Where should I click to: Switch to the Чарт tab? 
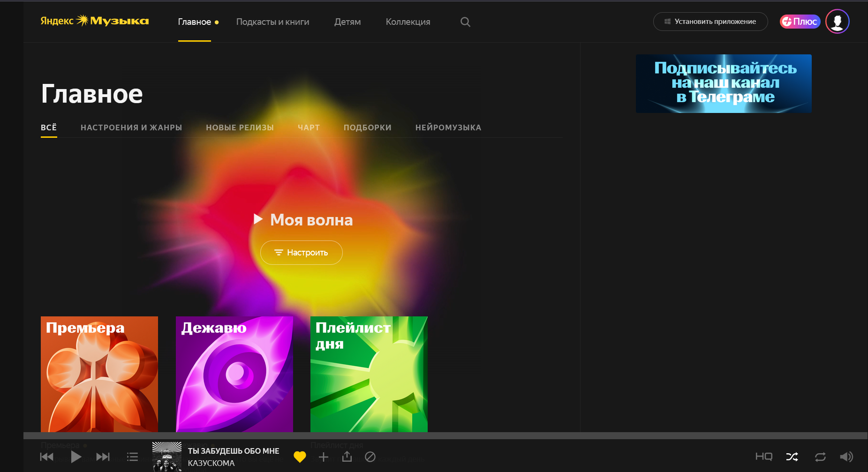click(309, 127)
